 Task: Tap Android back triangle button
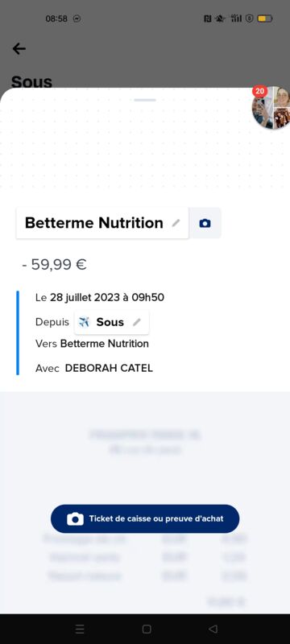coord(213,629)
